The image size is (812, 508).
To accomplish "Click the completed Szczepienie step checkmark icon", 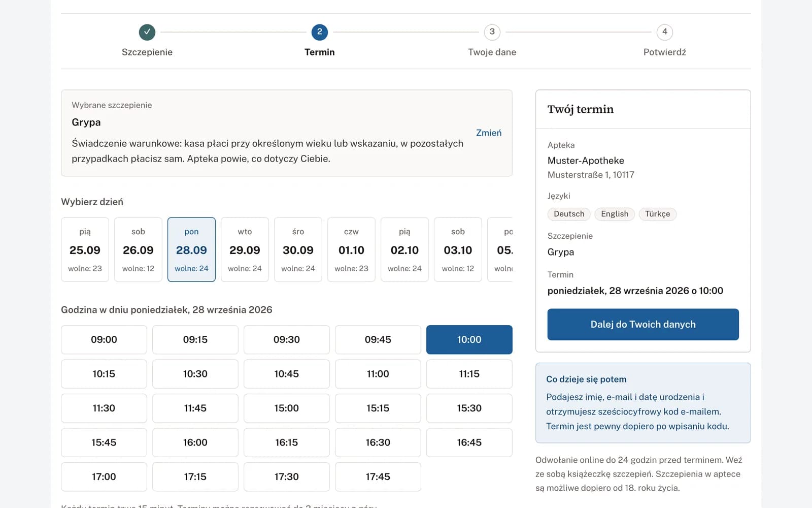I will tap(147, 32).
